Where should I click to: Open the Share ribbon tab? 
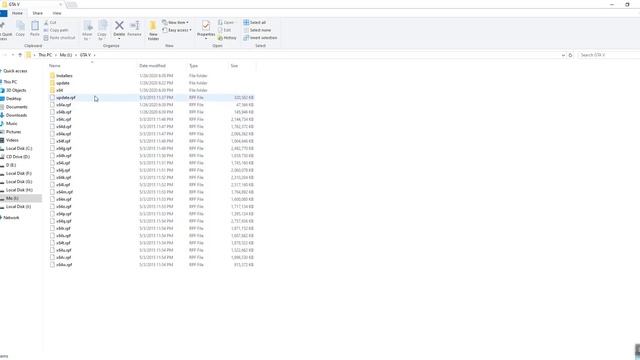(37, 13)
